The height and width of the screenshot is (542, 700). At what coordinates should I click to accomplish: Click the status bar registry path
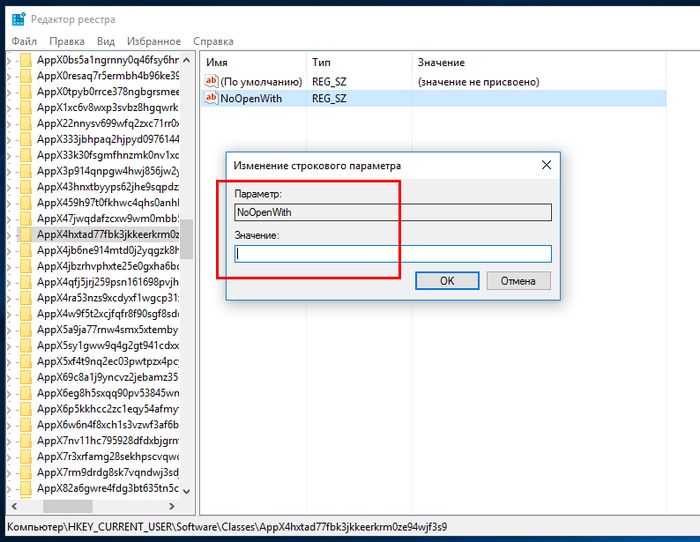click(227, 527)
